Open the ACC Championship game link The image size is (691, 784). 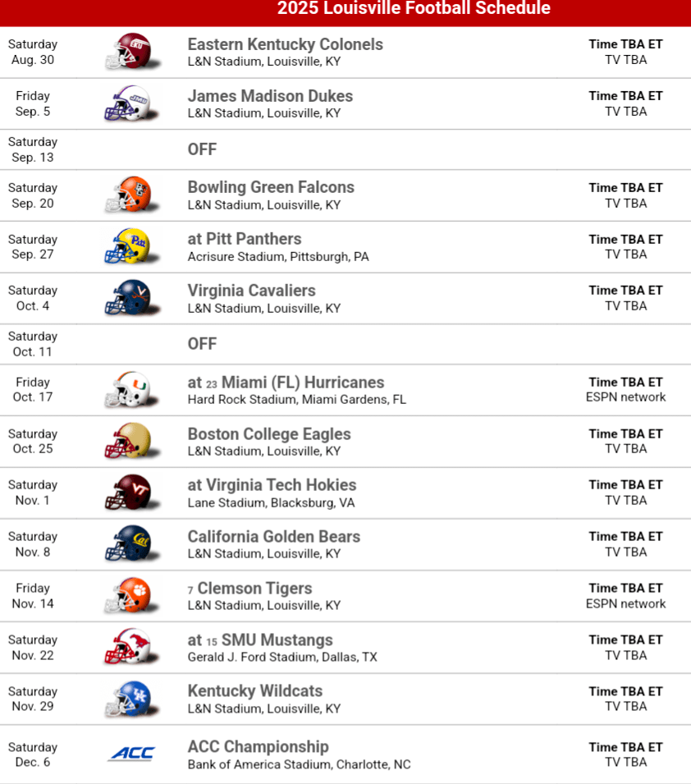(258, 747)
